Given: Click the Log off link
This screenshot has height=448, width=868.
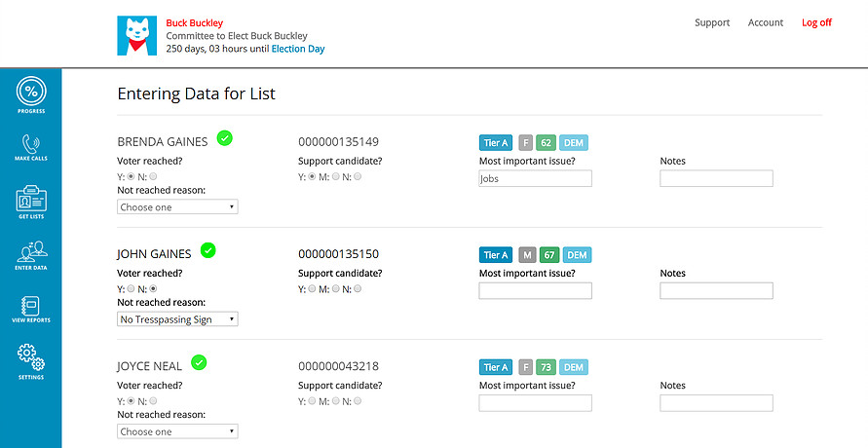Looking at the screenshot, I should [x=817, y=22].
